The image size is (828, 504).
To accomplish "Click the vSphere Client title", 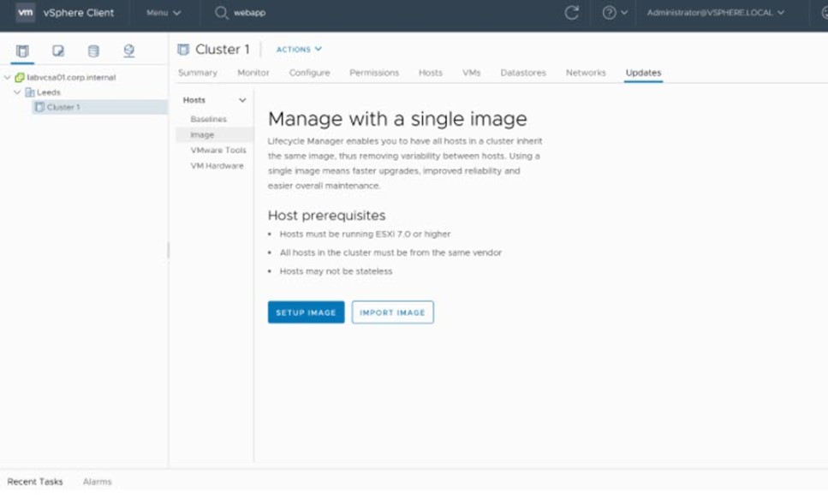I will click(79, 13).
